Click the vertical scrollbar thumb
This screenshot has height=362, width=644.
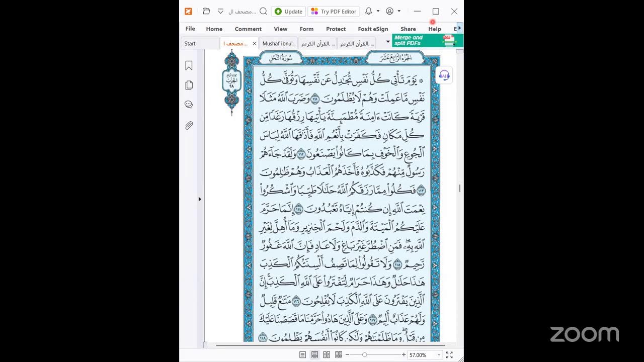460,188
